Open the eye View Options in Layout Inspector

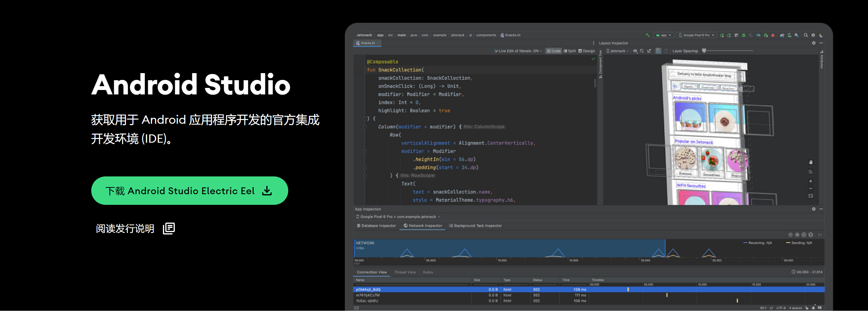[635, 51]
